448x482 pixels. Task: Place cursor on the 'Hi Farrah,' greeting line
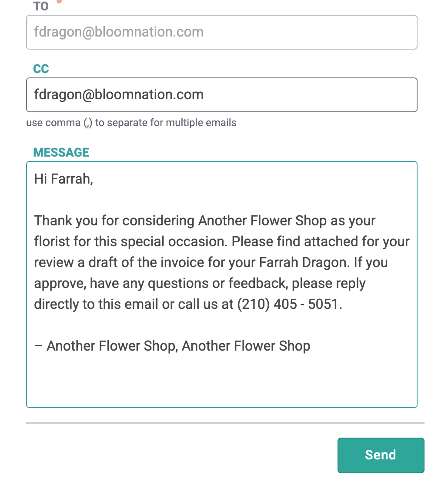click(64, 179)
